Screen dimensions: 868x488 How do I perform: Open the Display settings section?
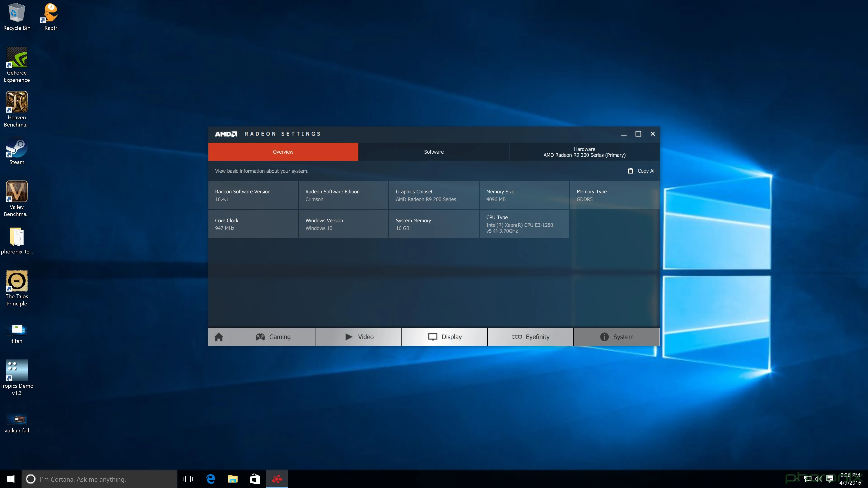(x=444, y=337)
